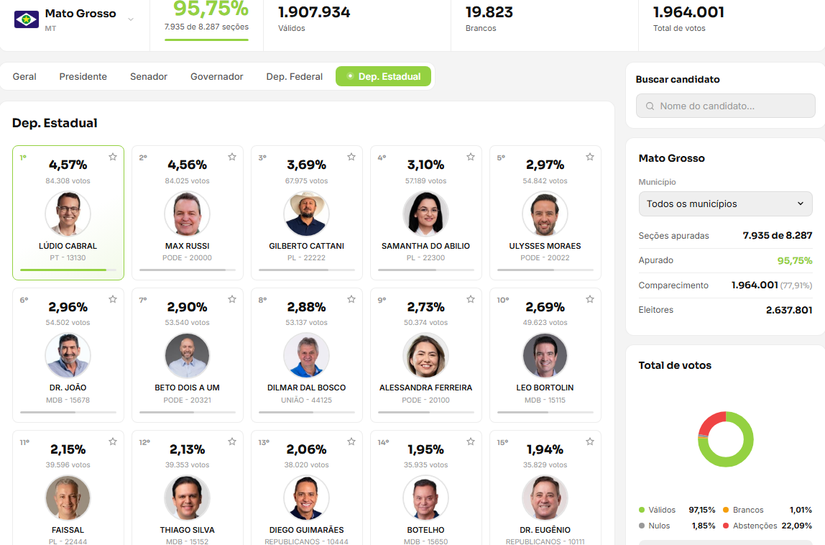Open Leo Bortolin's photo
This screenshot has width=825, height=545.
click(x=545, y=356)
